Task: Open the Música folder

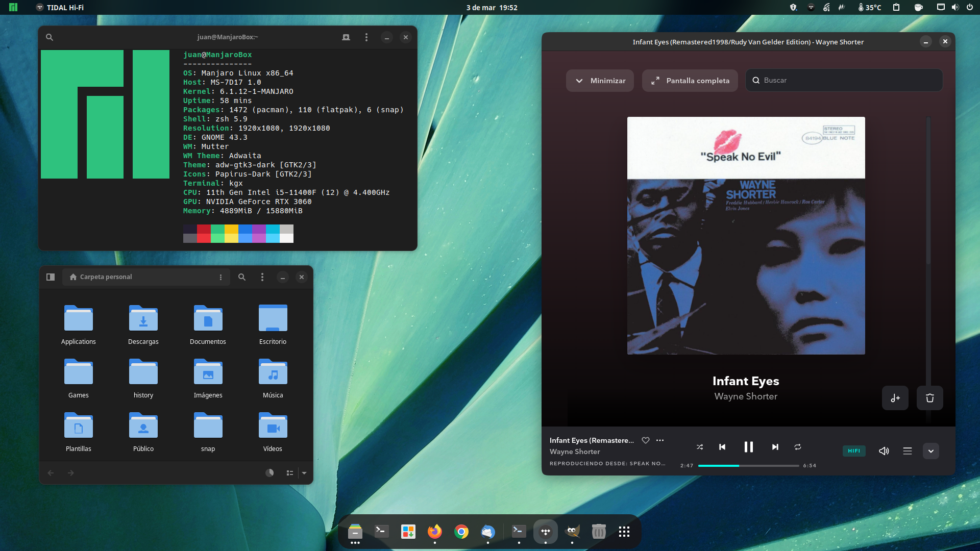Action: coord(273,378)
